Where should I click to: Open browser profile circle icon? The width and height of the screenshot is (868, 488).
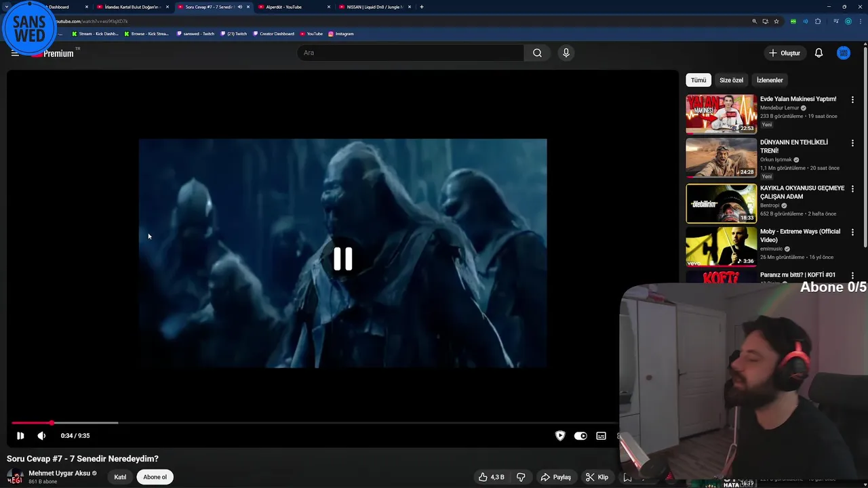pyautogui.click(x=848, y=22)
